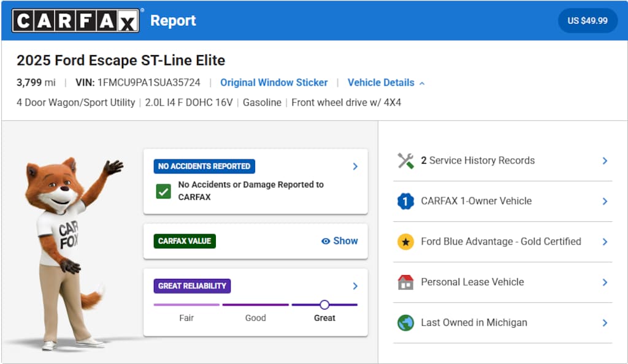
Task: Click the blue 1-Owner badge icon
Action: tap(405, 201)
